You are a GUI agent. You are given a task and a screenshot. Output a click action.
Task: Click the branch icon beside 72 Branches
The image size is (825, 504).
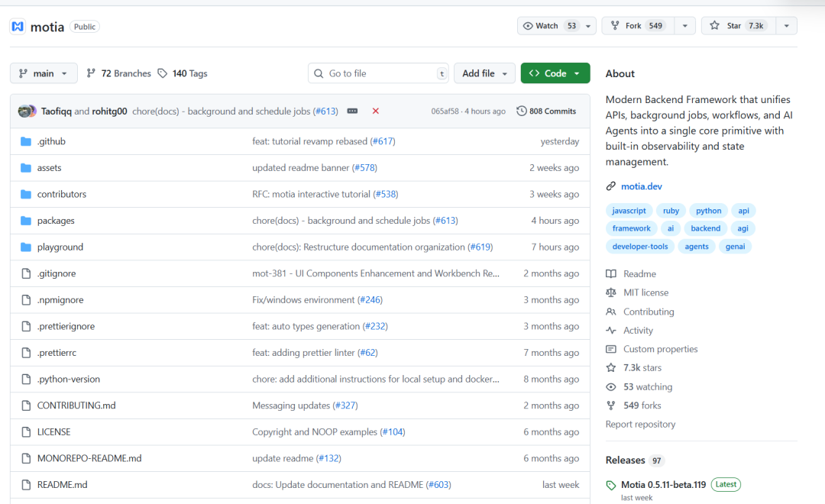pyautogui.click(x=91, y=73)
